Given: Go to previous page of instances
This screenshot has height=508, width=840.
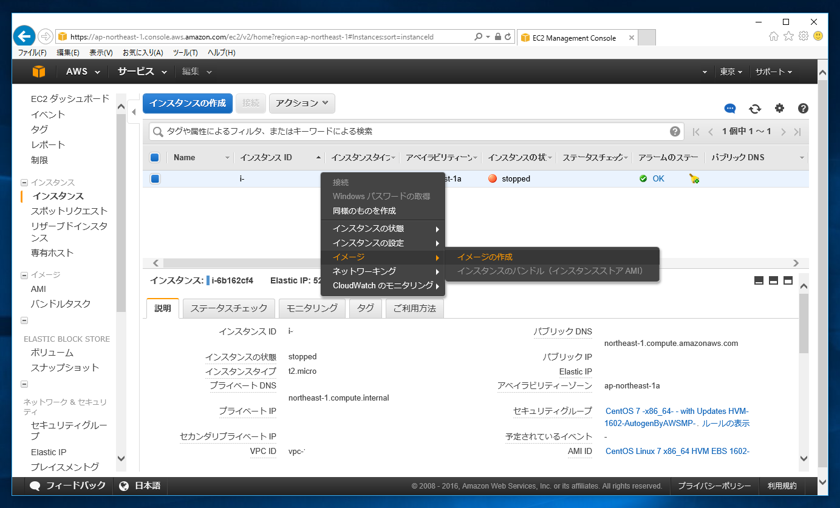Looking at the screenshot, I should coord(711,132).
